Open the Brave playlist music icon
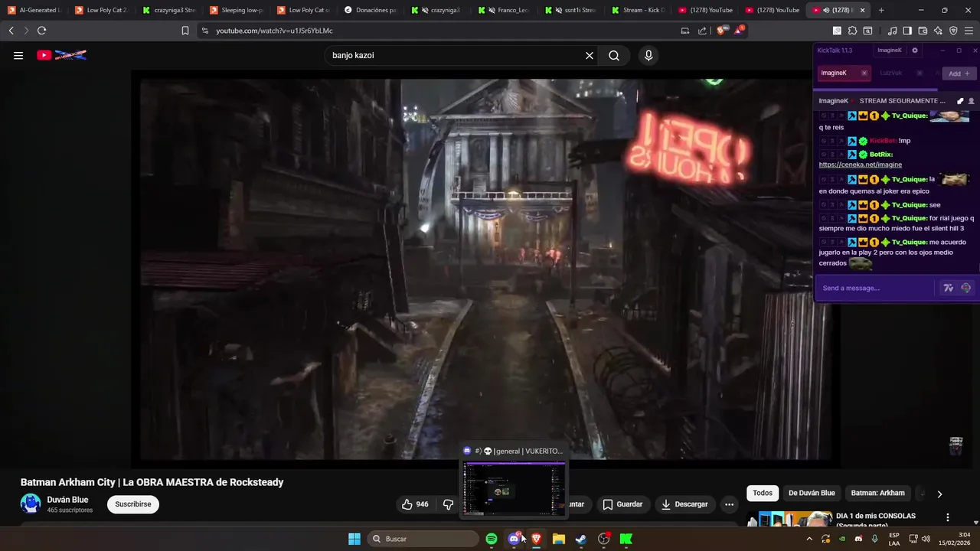Screen dimensions: 980x551 pos(892,31)
